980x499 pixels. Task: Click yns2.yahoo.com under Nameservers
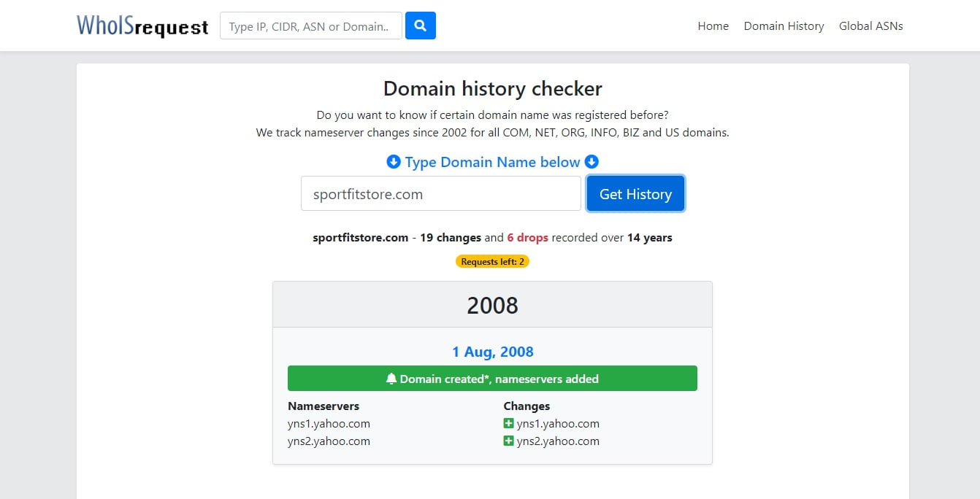[329, 441]
